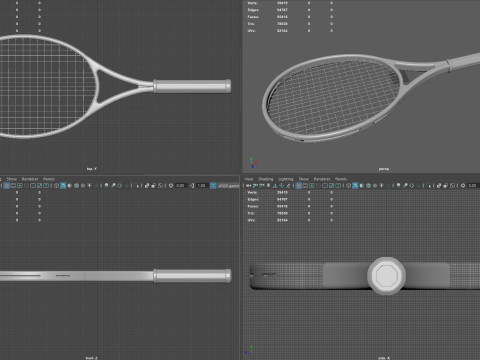480x360 pixels.
Task: Open Shading menu in side panel
Action: click(x=266, y=179)
